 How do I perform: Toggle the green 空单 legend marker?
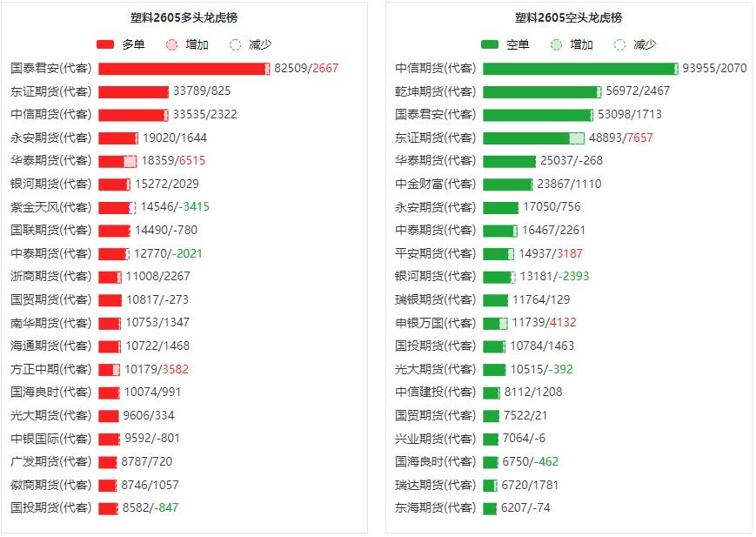(x=490, y=44)
